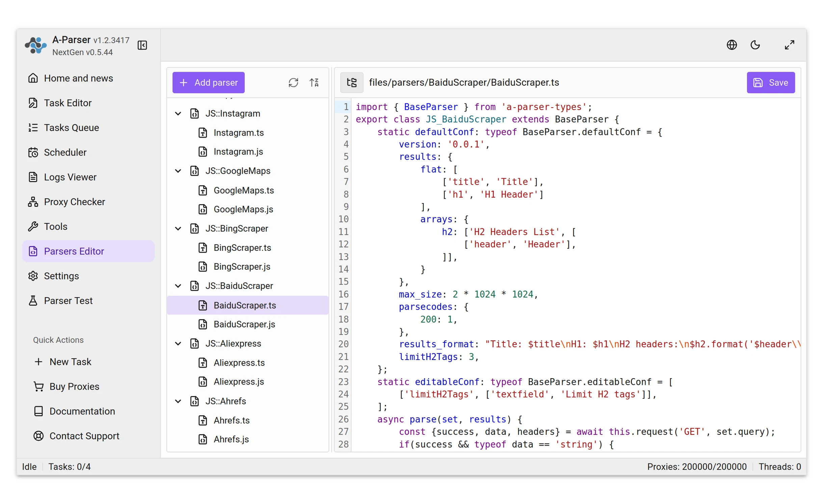823x504 pixels.
Task: Click the NextGen v0.5.44 version text
Action: 82,52
